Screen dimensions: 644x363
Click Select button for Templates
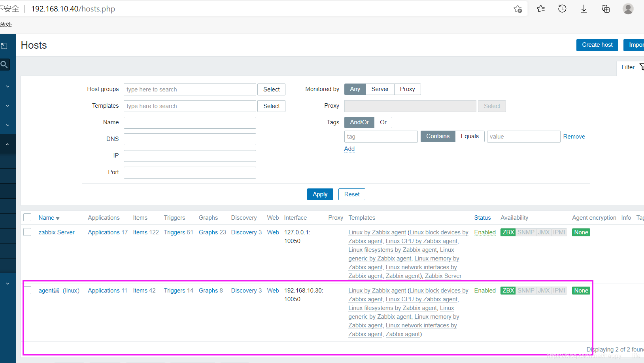271,106
